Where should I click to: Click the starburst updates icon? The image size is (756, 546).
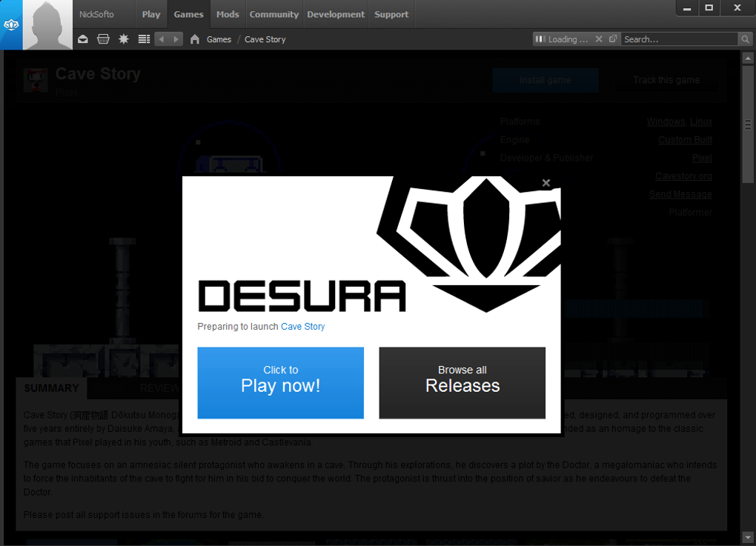(x=124, y=39)
